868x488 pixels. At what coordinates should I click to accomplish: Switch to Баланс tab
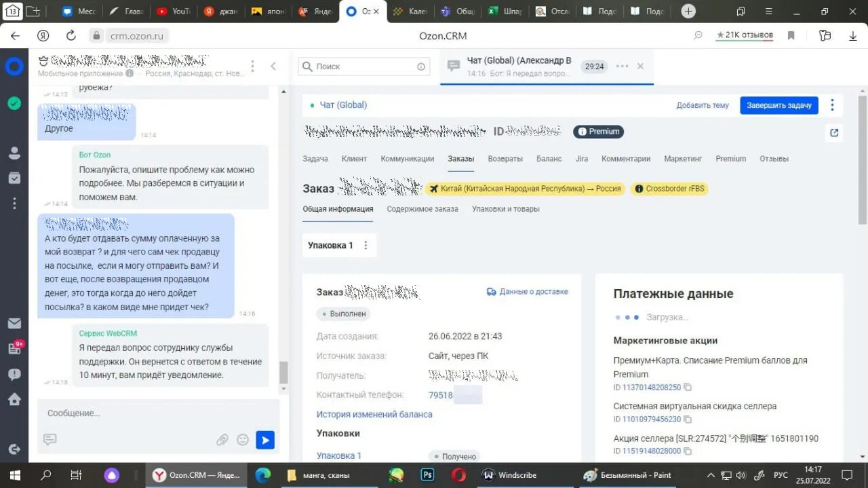549,159
